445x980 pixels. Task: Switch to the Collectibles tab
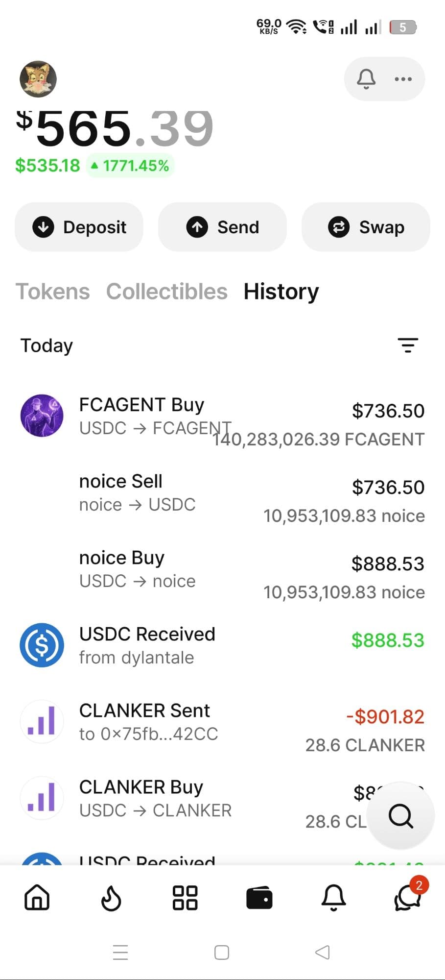point(167,292)
